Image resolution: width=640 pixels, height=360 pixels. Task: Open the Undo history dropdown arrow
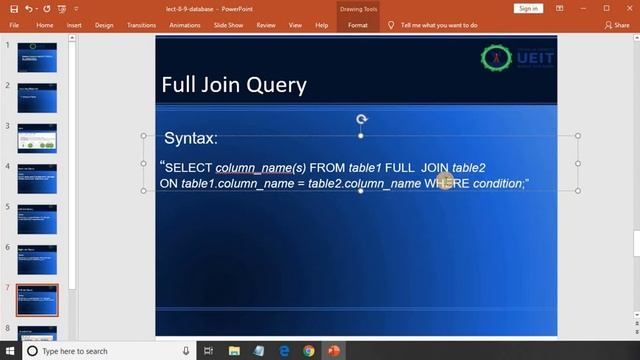(x=36, y=9)
